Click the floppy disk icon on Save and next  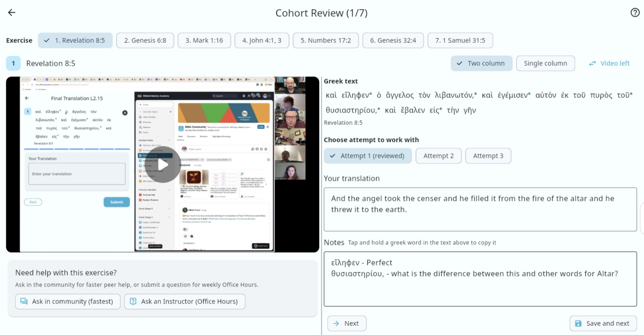tap(578, 323)
